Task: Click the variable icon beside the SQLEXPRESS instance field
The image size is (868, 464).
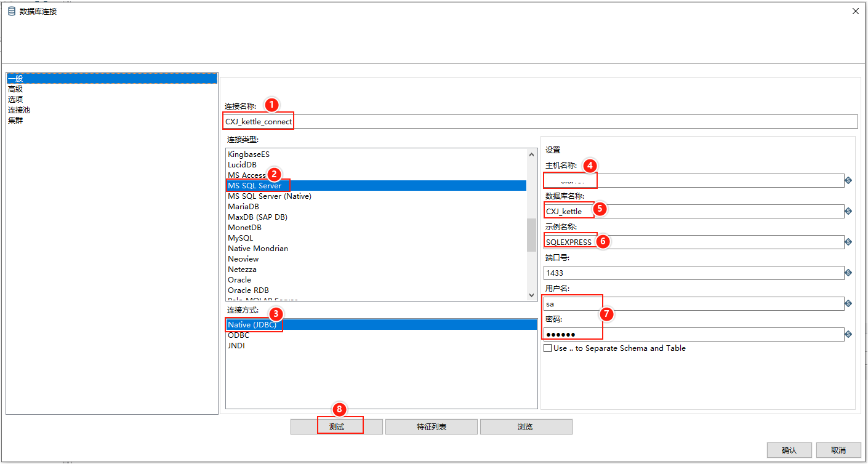Action: (x=849, y=242)
